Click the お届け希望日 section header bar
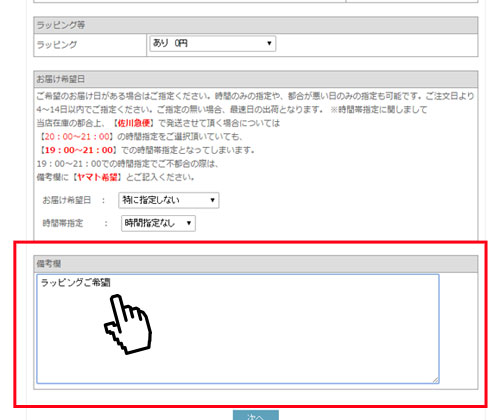The image size is (500, 420). tap(256, 79)
